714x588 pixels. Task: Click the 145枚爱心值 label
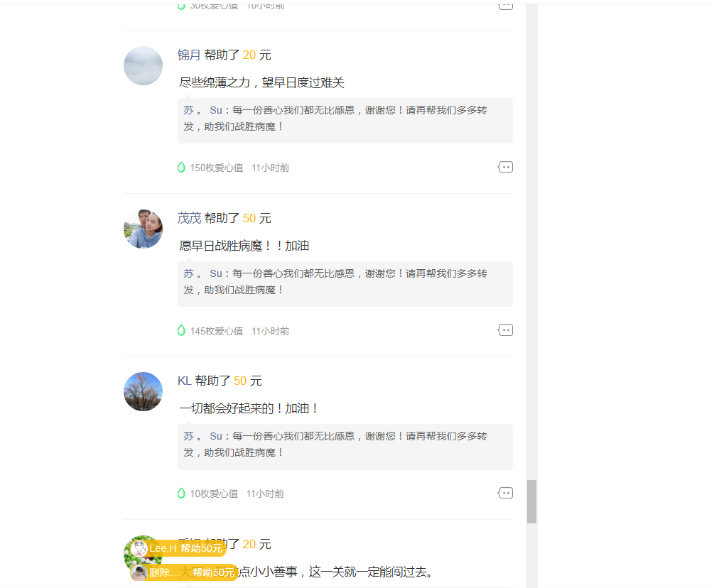point(216,331)
